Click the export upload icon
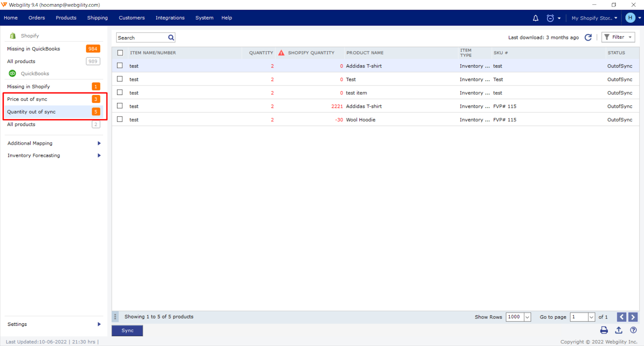 point(619,330)
